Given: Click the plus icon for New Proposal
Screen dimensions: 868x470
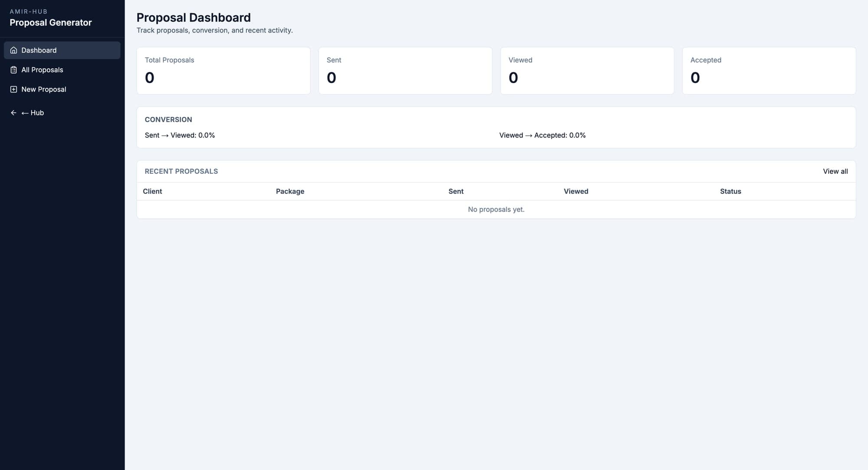Looking at the screenshot, I should 13,89.
